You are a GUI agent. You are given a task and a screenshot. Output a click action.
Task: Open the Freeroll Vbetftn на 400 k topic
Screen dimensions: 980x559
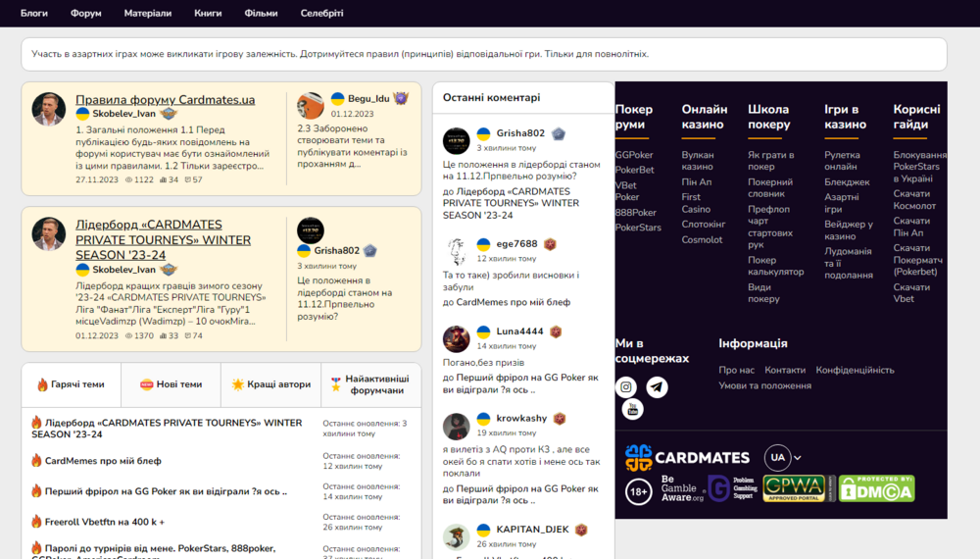pyautogui.click(x=104, y=522)
